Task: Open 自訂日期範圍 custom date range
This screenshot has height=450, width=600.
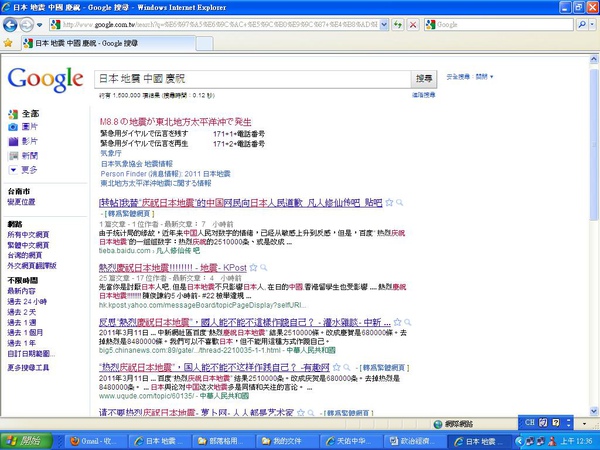Action: click(x=31, y=354)
